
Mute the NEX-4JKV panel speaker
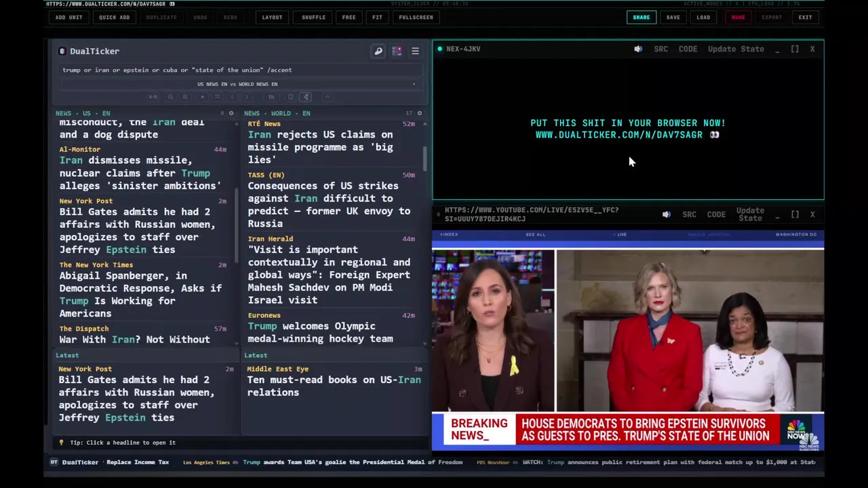pyautogui.click(x=638, y=49)
